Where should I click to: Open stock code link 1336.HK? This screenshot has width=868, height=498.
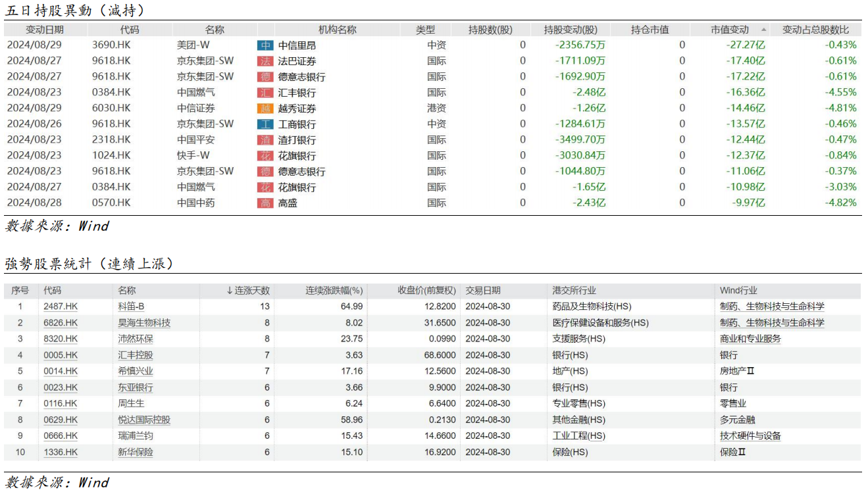tap(61, 452)
